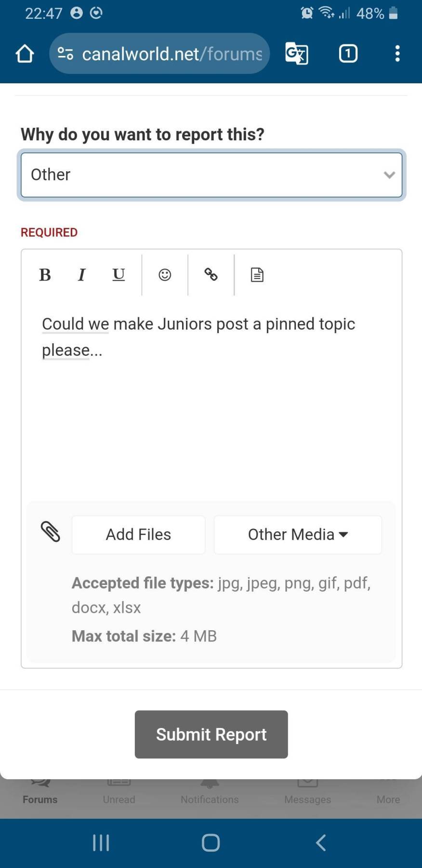Open the page/source icon in editor toolbar
The height and width of the screenshot is (868, 422).
(257, 275)
